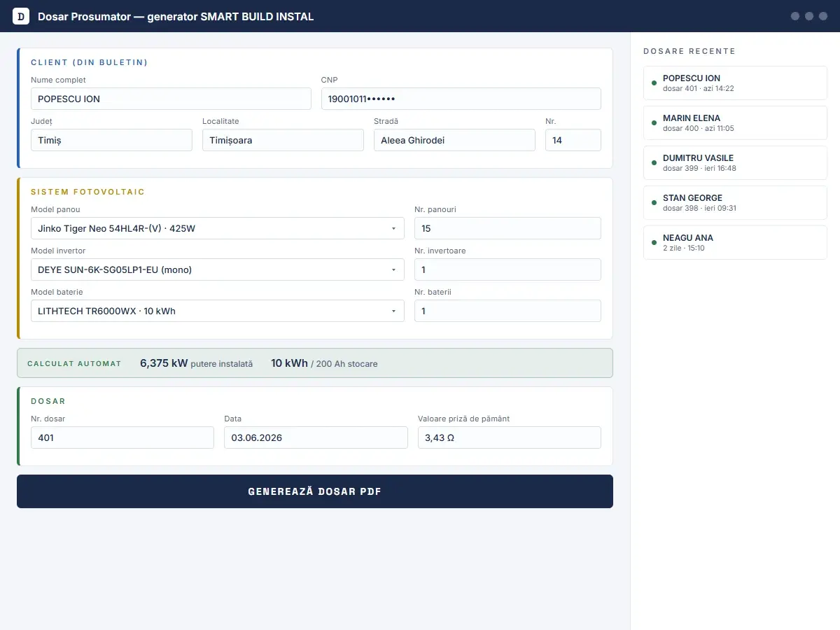This screenshot has width=840, height=630.
Task: Open recent dosar NEAGU ANA
Action: (x=735, y=242)
